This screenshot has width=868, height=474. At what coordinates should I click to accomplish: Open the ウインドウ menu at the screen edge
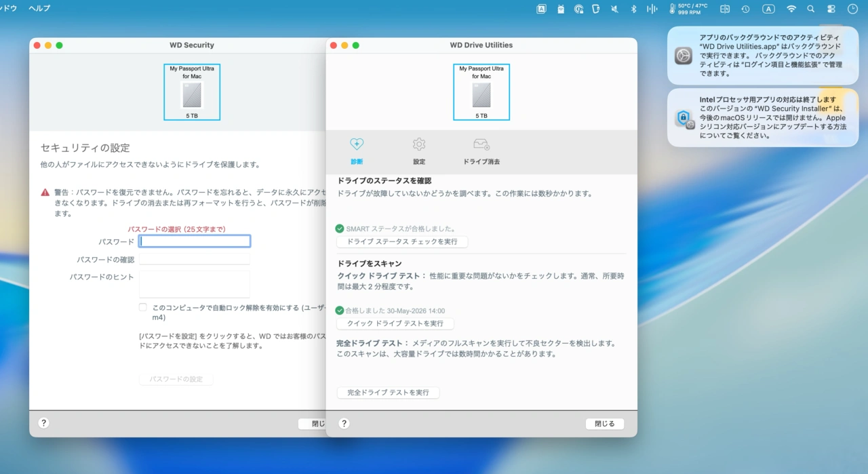pyautogui.click(x=9, y=9)
